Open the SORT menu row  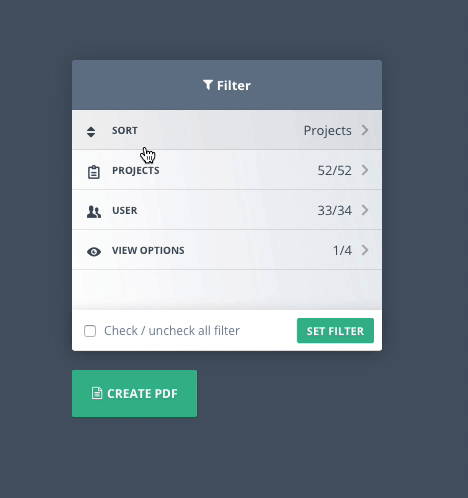coord(227,130)
